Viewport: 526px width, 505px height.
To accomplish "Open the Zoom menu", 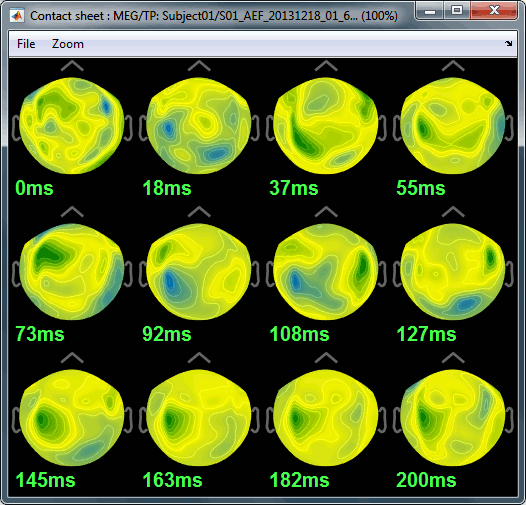I will [x=68, y=44].
